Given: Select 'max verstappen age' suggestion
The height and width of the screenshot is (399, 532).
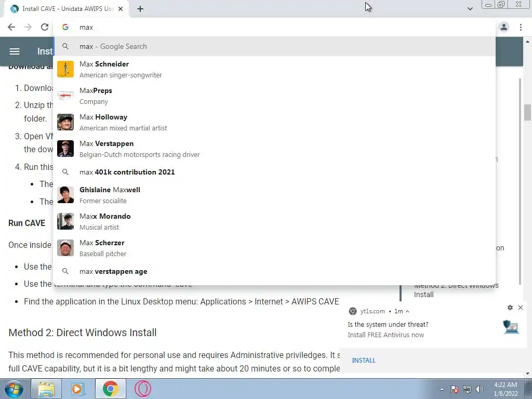Looking at the screenshot, I should point(274,271).
